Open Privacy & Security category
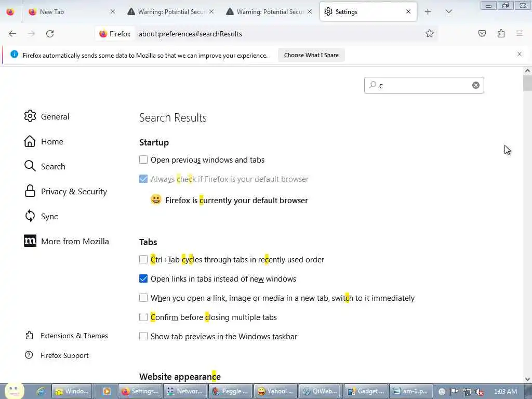The image size is (532, 399). 65,191
